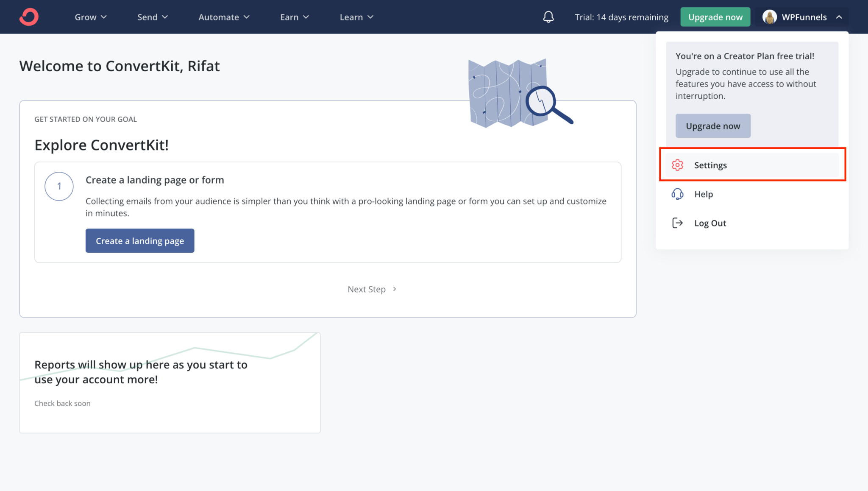Click the Log Out arrow icon
The image size is (868, 491).
[x=678, y=223]
